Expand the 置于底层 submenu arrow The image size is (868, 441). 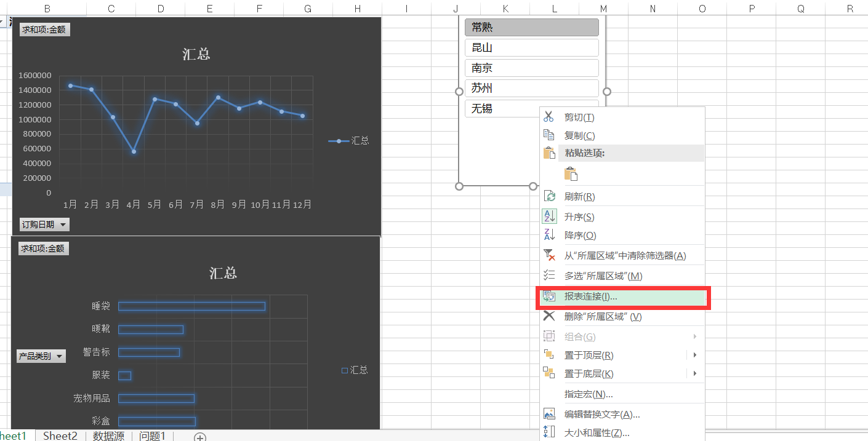coord(694,373)
